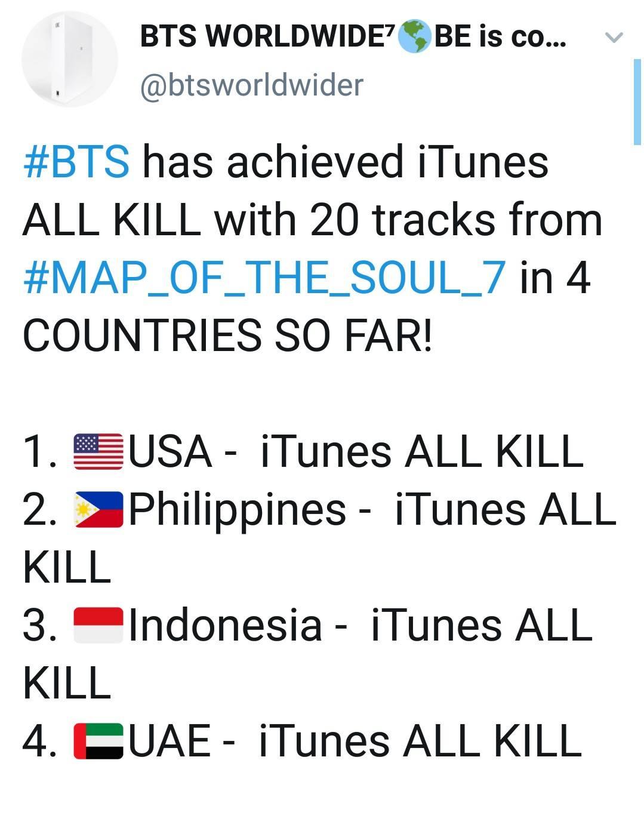
Task: Expand the tweet options chevron
Action: pos(614,38)
